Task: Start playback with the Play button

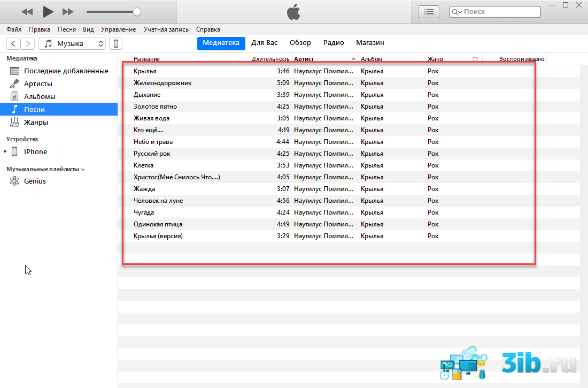Action: coord(48,12)
